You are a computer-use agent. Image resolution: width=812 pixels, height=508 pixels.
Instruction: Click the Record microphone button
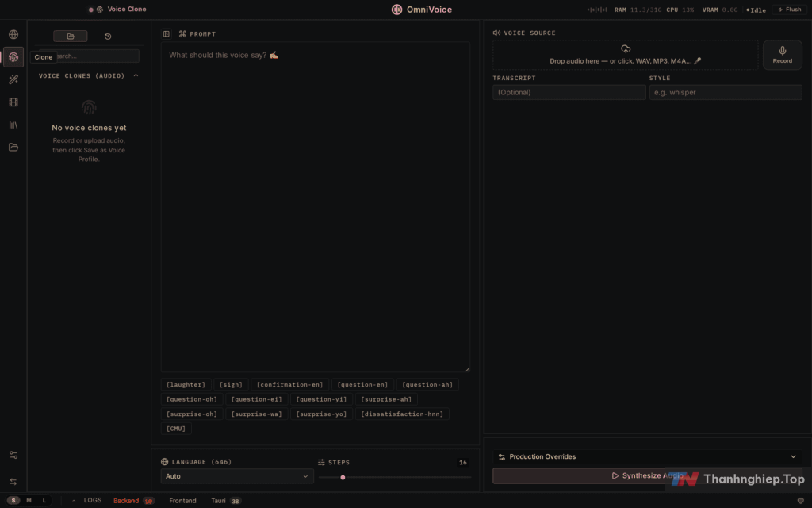coord(783,55)
